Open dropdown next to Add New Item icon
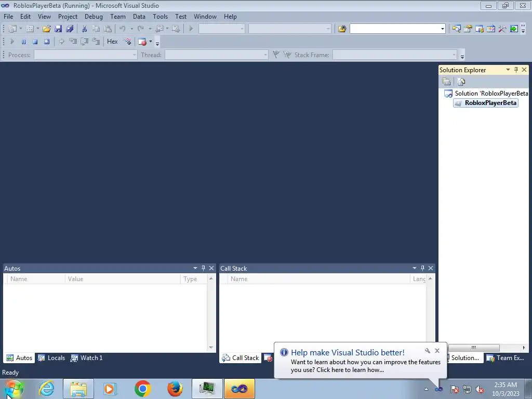 click(x=37, y=29)
